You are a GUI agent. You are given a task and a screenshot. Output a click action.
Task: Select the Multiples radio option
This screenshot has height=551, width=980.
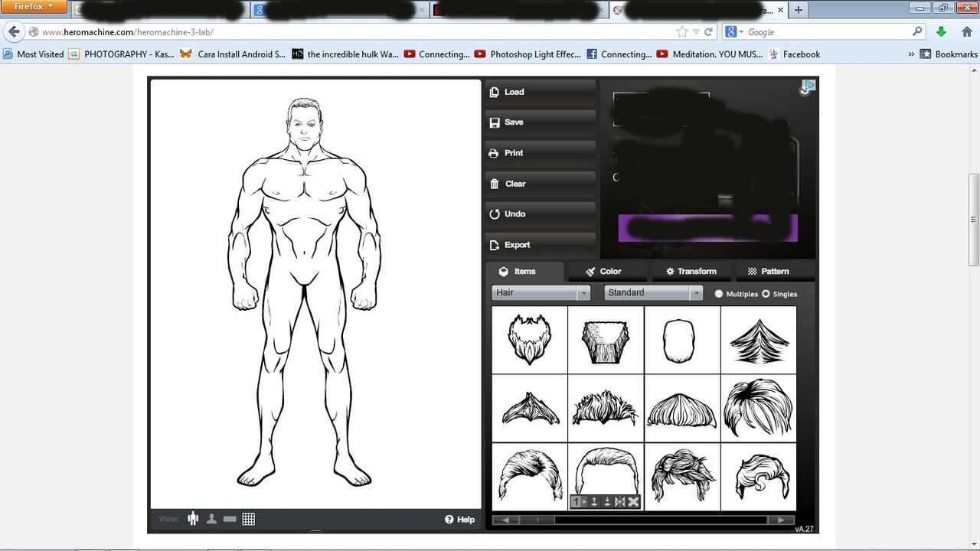click(718, 294)
